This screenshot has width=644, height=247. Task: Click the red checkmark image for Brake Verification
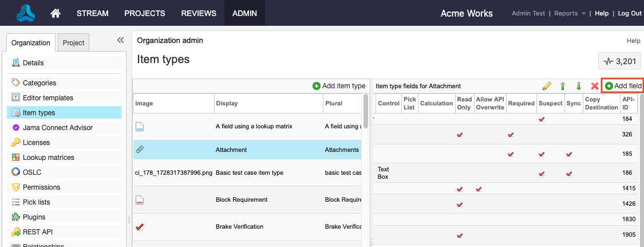coord(139,226)
